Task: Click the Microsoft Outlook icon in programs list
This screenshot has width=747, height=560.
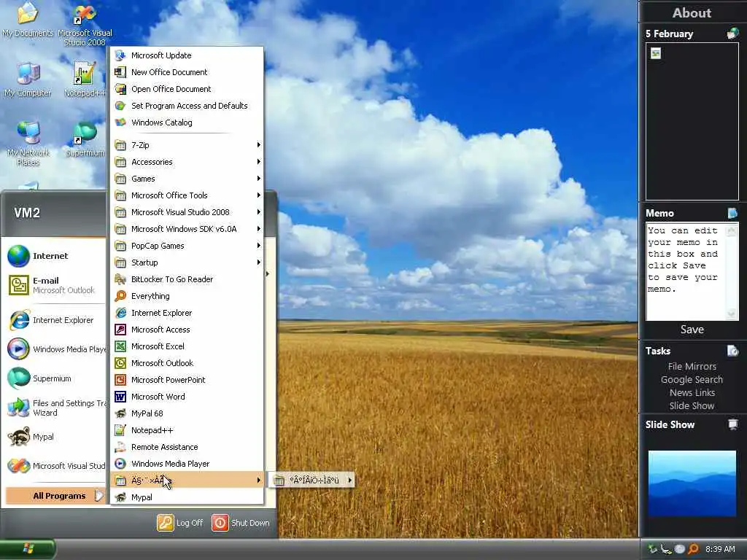Action: pos(120,363)
